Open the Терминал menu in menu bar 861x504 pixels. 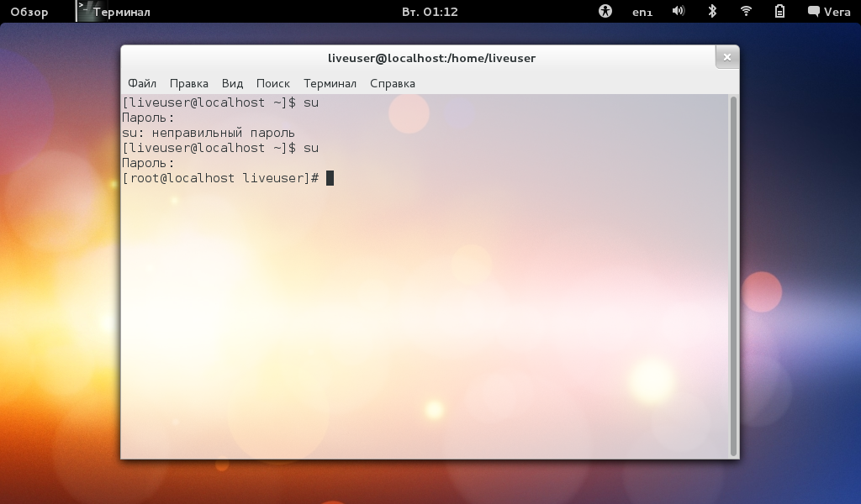pos(330,83)
